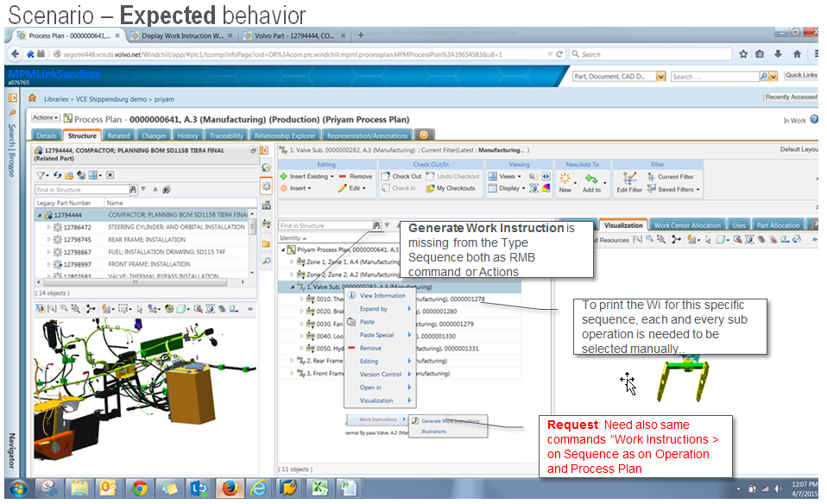Expand Zone 1 in the process plan tree

click(x=292, y=261)
